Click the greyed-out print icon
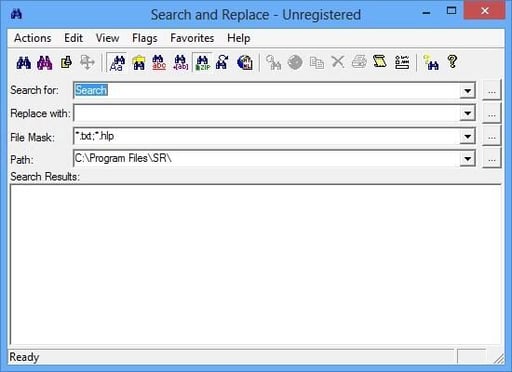This screenshot has width=512, height=372. click(x=359, y=62)
